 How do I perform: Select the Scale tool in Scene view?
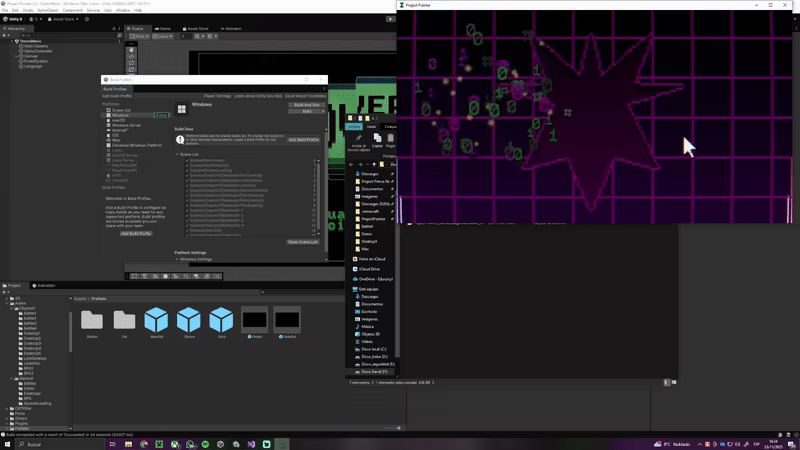coord(132,70)
